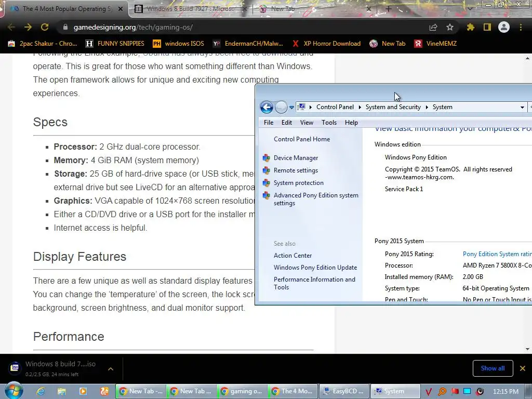Viewport: 532px width, 399px height.
Task: Open a new Chrome tab with plus button
Action: pyautogui.click(x=389, y=9)
